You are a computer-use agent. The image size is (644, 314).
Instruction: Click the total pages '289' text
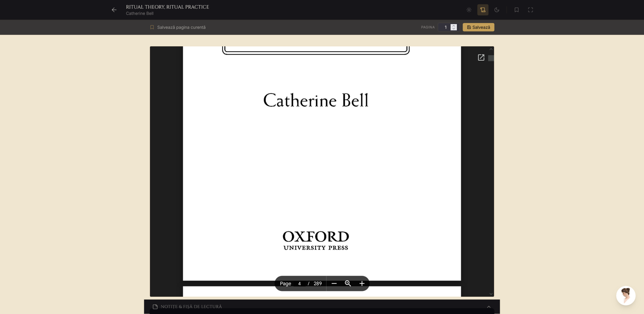(318, 284)
